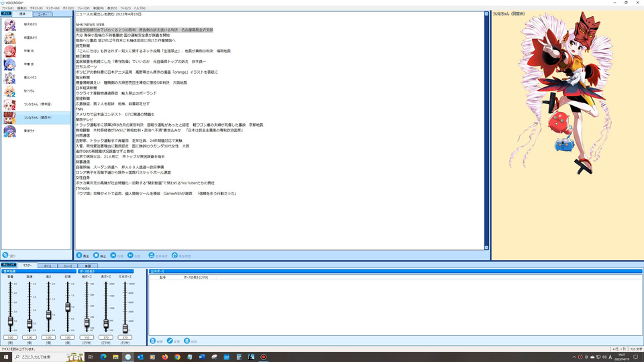Launch Google Chrome from the taskbar
The height and width of the screenshot is (362, 644).
coord(177,357)
